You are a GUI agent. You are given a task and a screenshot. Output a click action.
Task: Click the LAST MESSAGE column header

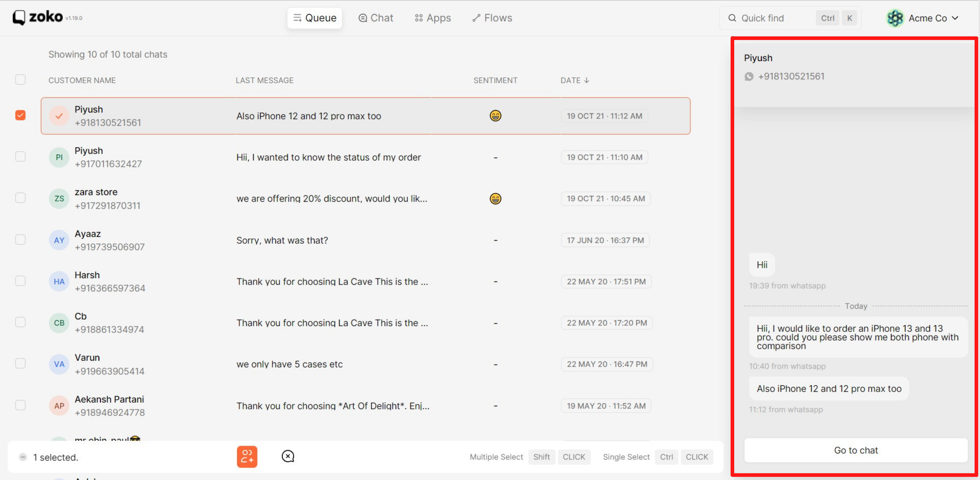point(264,80)
